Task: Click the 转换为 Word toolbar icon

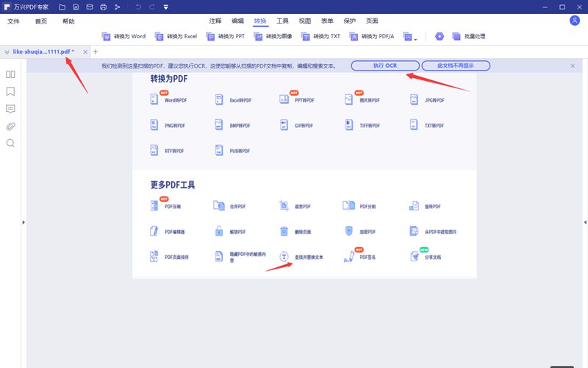Action: coord(106,36)
